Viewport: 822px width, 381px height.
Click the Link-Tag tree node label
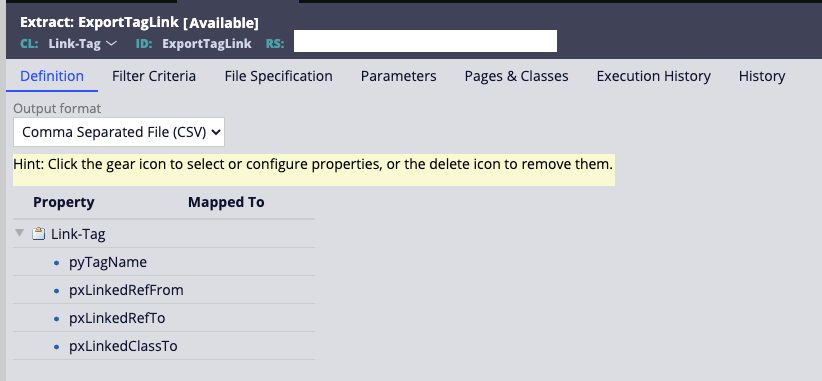point(78,234)
